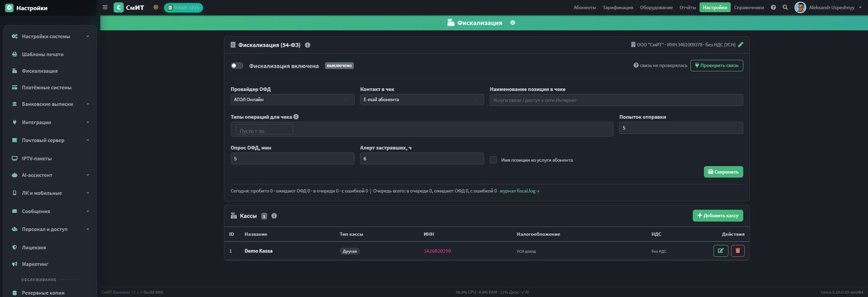Expand Интеграции sidebar section
This screenshot has height=297, width=868.
[50, 122]
